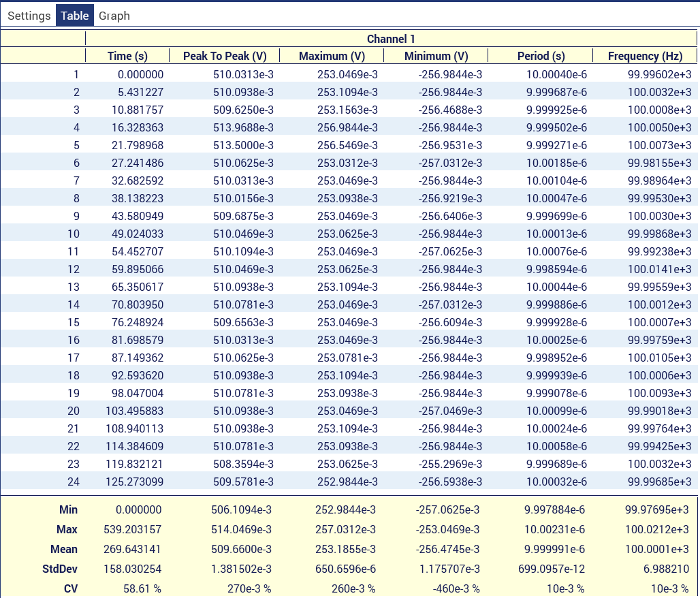
Task: Click the Mean frequency value 100.0001e+3
Action: 657,549
